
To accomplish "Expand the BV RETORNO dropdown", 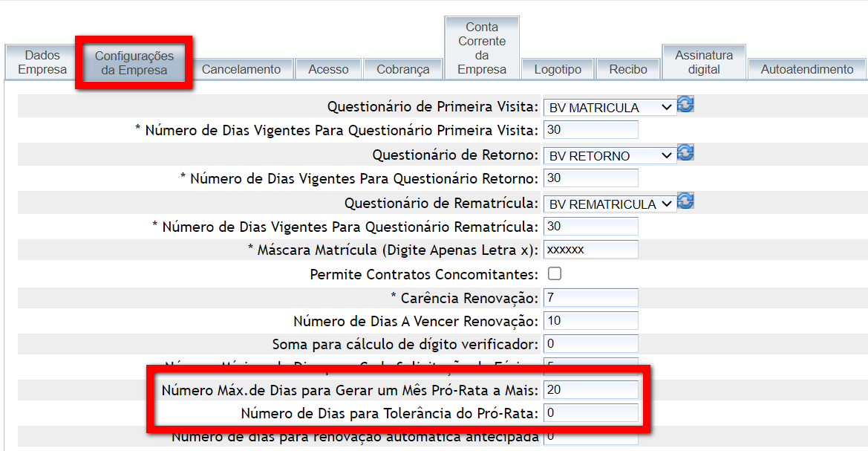I will (610, 156).
